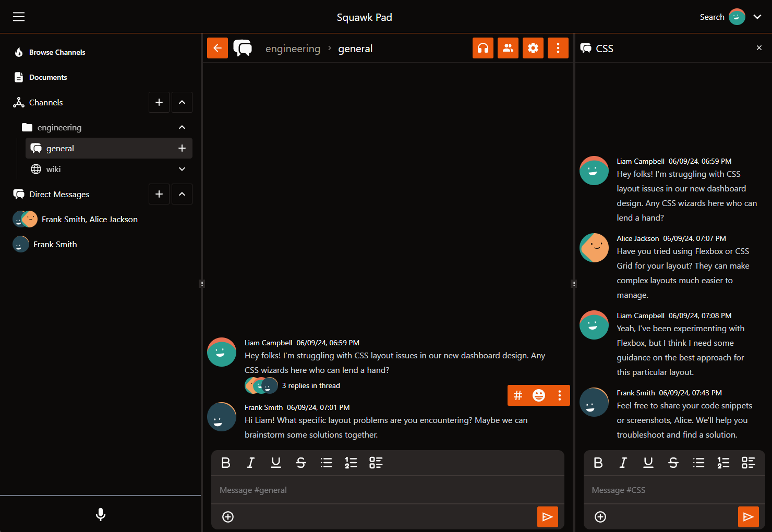Toggle strikethrough in the general composer
The width and height of the screenshot is (772, 532).
pyautogui.click(x=301, y=463)
